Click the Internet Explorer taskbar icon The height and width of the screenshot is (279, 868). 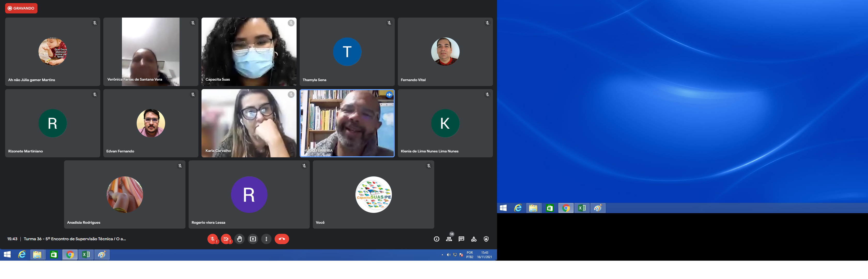(x=22, y=254)
